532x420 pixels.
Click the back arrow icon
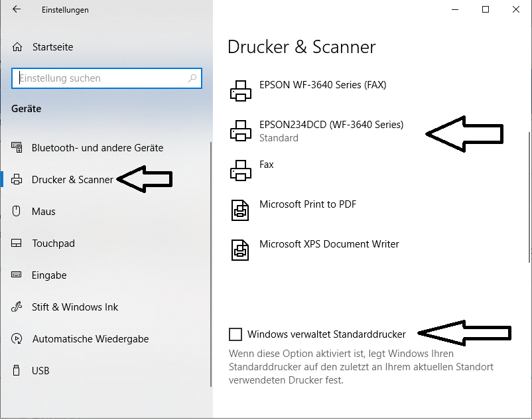pyautogui.click(x=17, y=9)
